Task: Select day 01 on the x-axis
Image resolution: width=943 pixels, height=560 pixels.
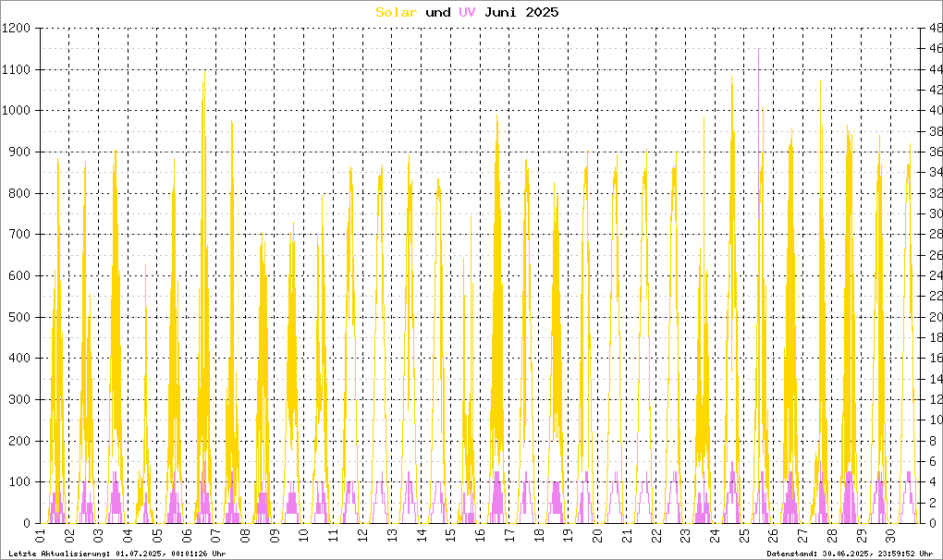Action: 41,536
